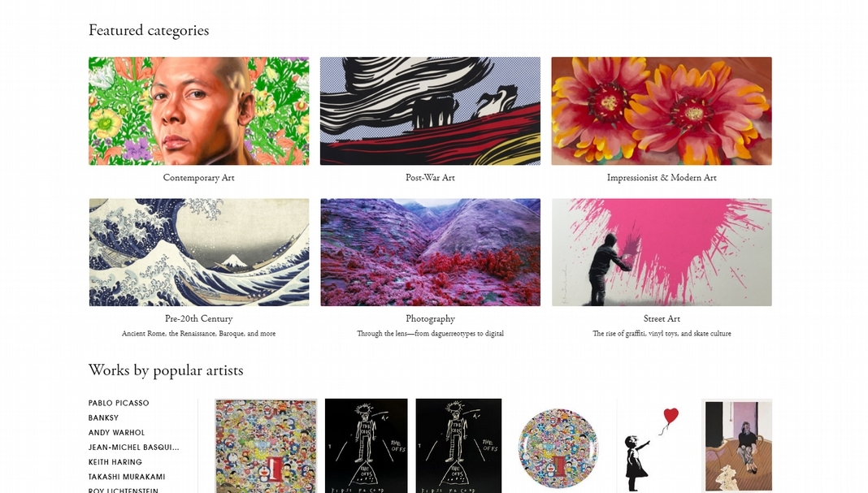This screenshot has width=868, height=493.
Task: Click the Street Art category title
Action: point(662,318)
